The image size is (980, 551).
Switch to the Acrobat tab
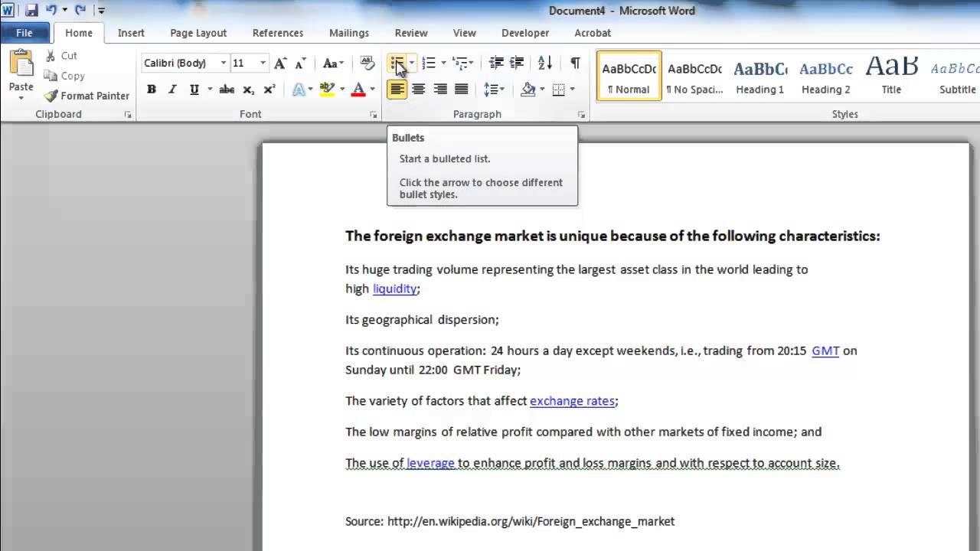[x=593, y=33]
